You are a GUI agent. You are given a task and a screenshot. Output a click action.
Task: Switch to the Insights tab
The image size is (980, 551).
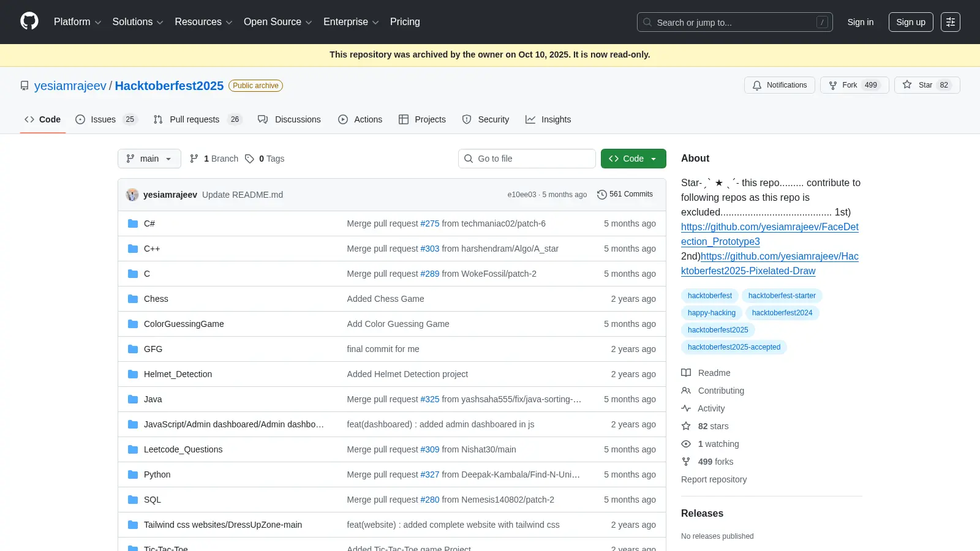tap(548, 119)
